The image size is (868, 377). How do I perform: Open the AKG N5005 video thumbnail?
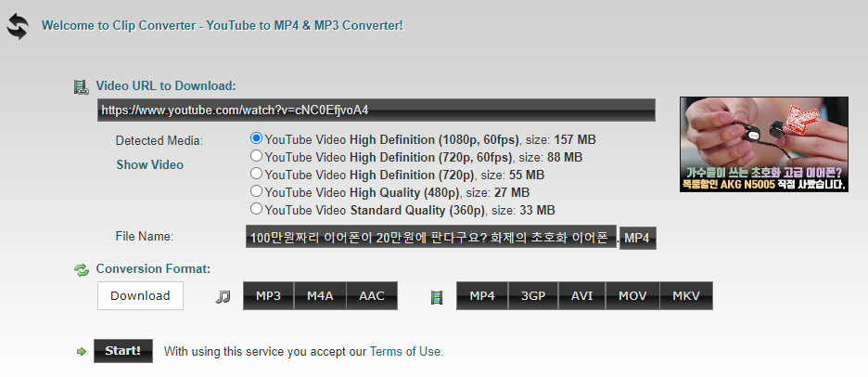[x=764, y=144]
